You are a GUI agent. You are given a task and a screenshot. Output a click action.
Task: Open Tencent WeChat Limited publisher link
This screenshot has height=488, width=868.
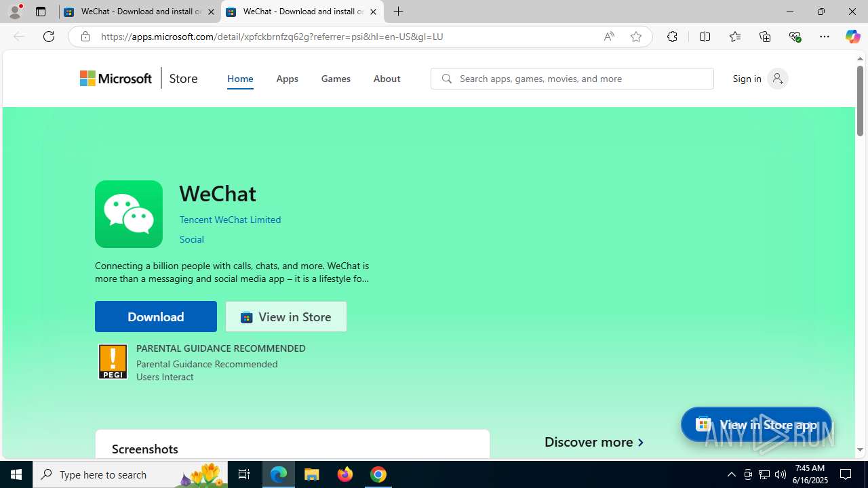[230, 220]
